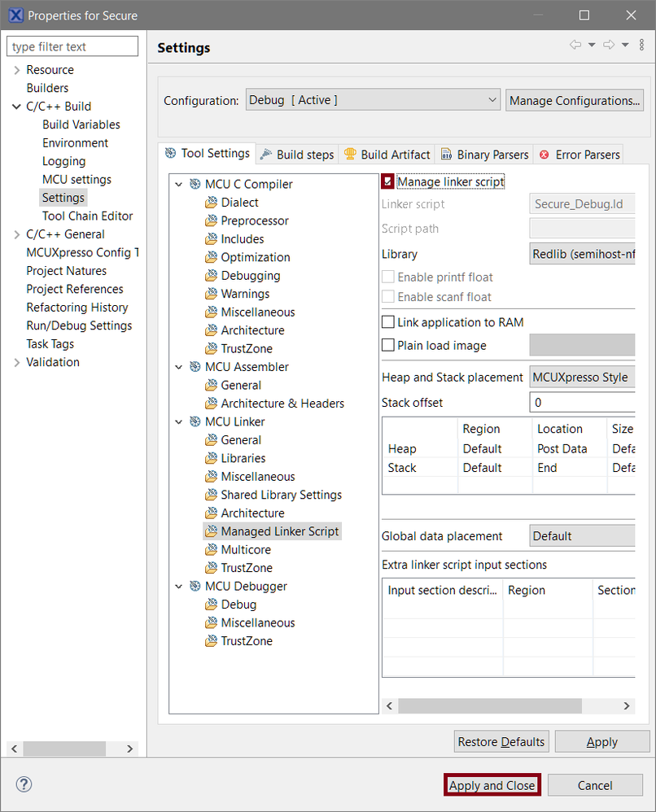The width and height of the screenshot is (656, 812).
Task: Enable Link application to RAM
Action: 388,322
